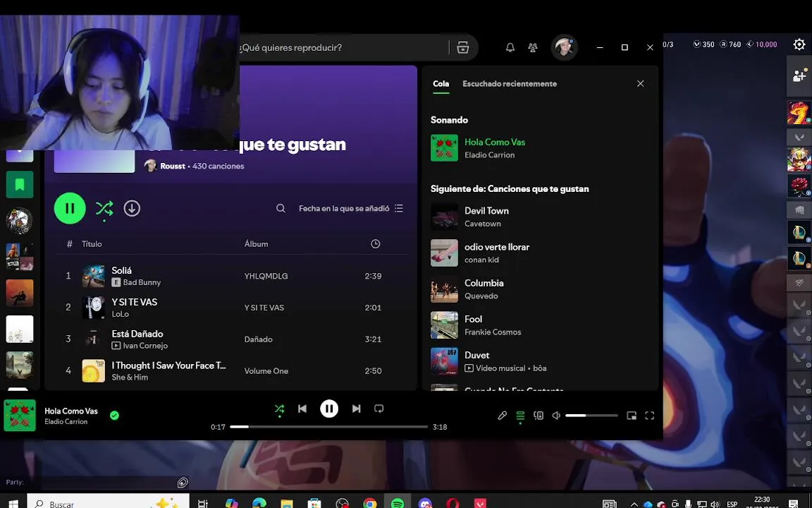Click the party icon in League client
Viewport: 812px width, 508px height.
tap(183, 483)
